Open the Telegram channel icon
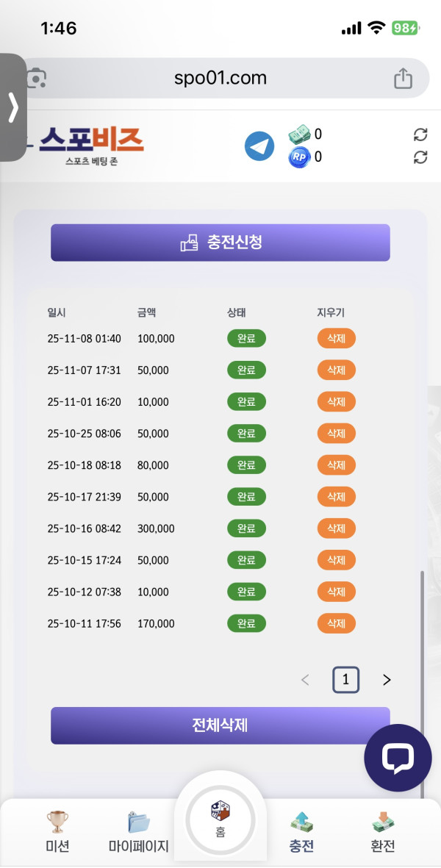441x868 pixels. point(259,146)
